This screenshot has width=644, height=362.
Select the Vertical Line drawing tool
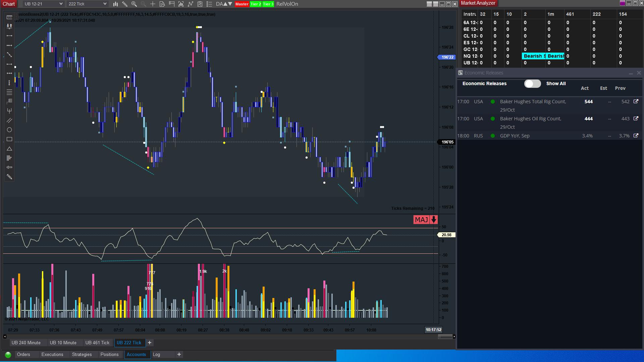coord(9,83)
